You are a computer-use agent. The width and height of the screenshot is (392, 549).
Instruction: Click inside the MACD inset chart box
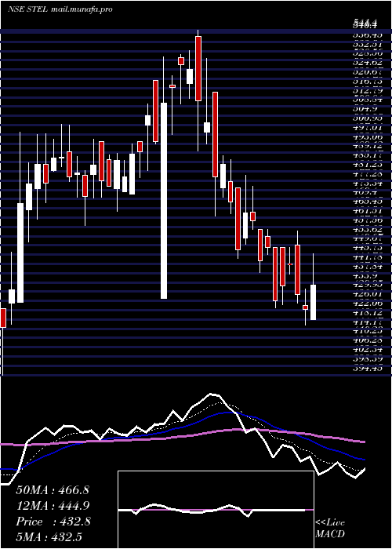216,510
